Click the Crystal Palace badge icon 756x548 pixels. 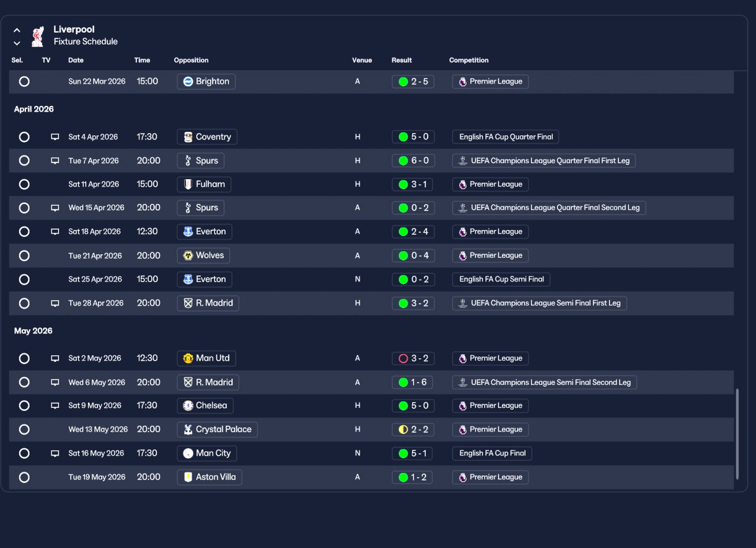point(188,430)
